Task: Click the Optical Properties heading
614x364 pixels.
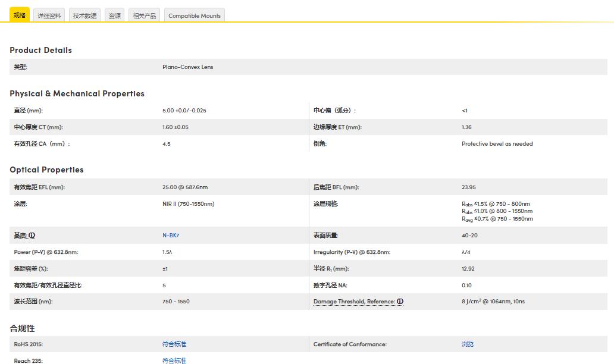Action: (x=46, y=170)
